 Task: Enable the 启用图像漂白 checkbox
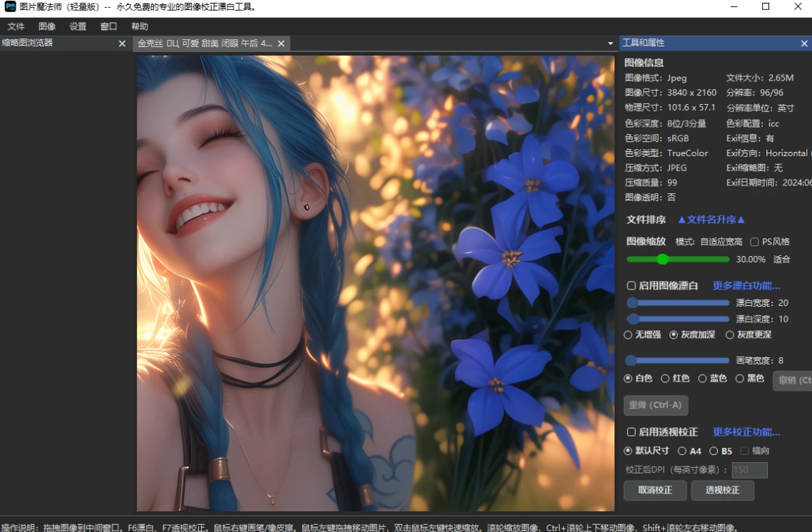631,285
